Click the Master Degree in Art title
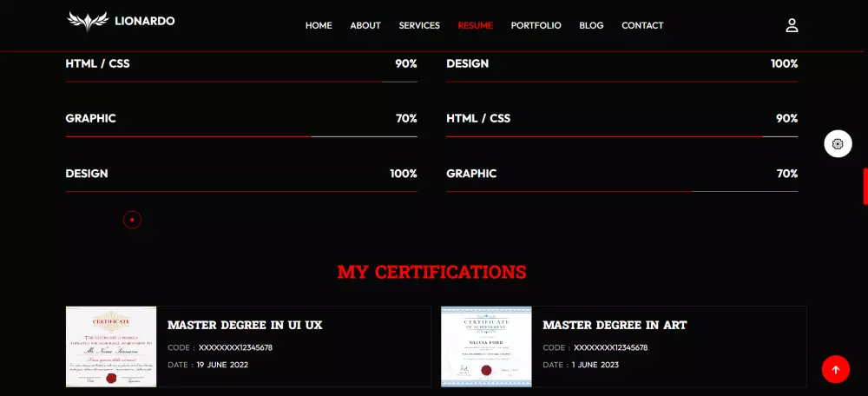The image size is (868, 396). (x=615, y=325)
